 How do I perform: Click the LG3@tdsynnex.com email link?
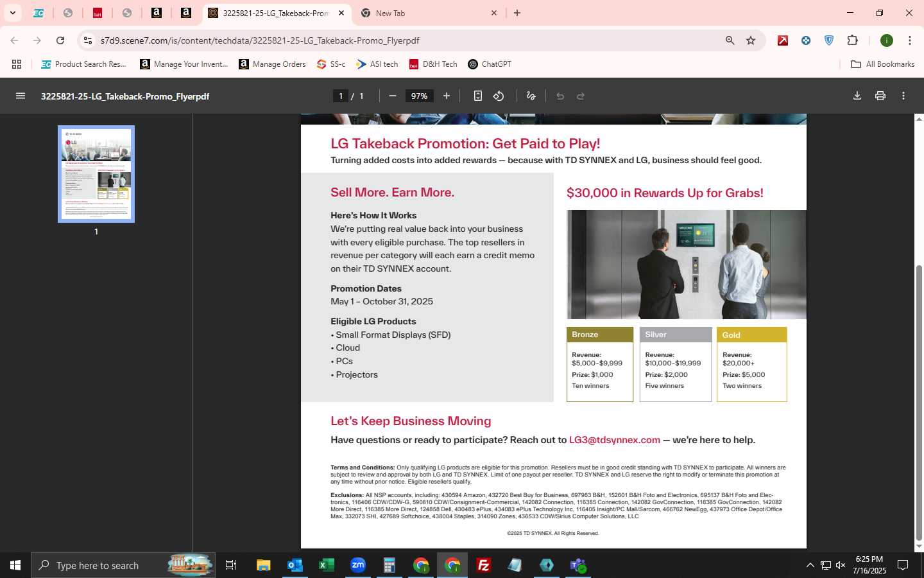(615, 440)
